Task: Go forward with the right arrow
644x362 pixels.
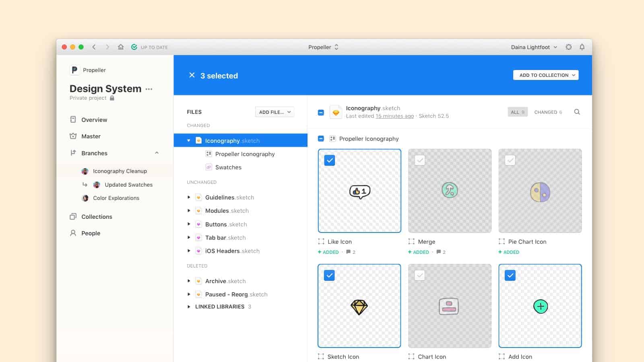Action: pyautogui.click(x=107, y=47)
